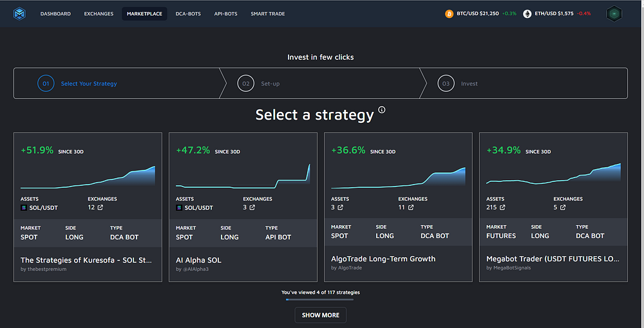Screen dimensions: 644x328
Task: Open AlgoTrade 3 assets external link icon
Action: click(x=340, y=208)
